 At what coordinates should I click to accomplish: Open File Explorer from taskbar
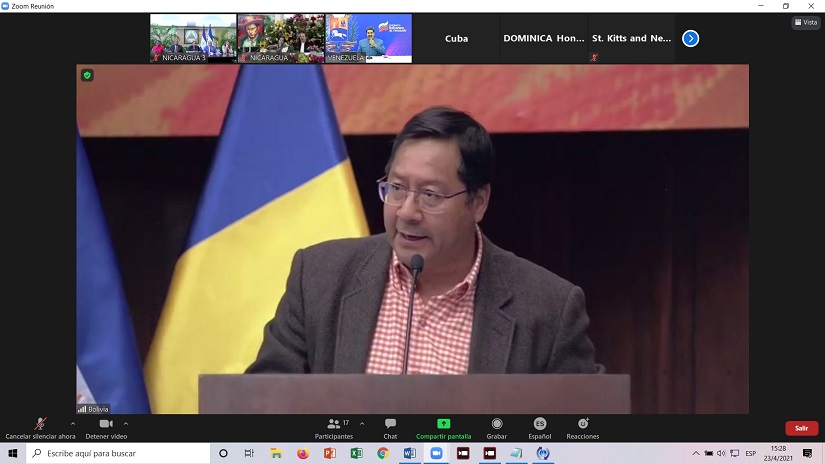coord(276,453)
